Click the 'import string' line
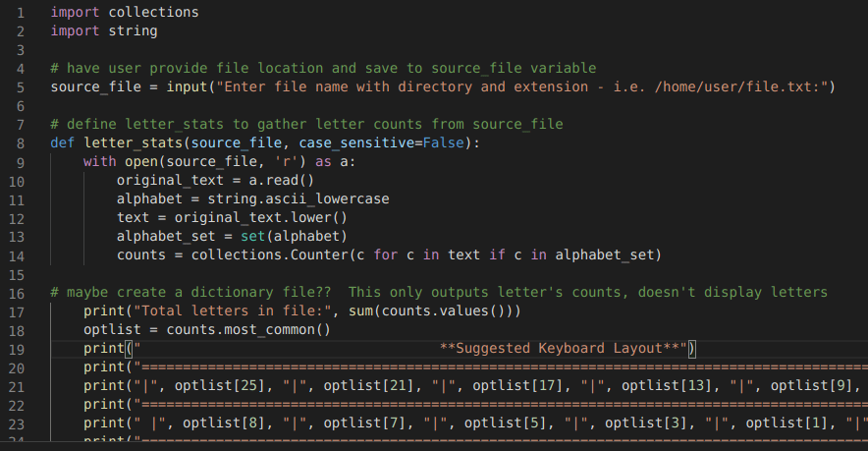 pos(103,31)
